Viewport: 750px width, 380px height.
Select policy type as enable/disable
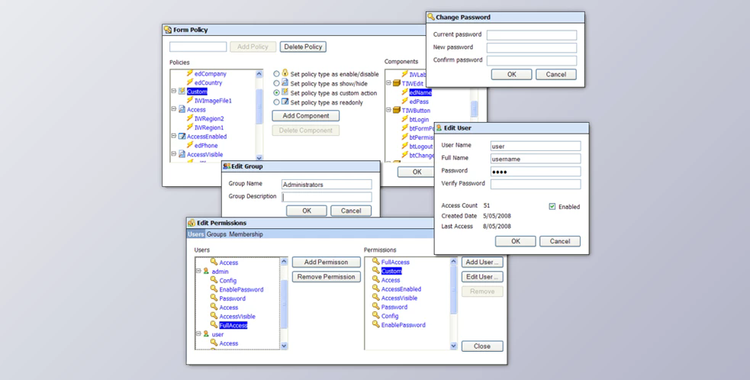pyautogui.click(x=276, y=74)
